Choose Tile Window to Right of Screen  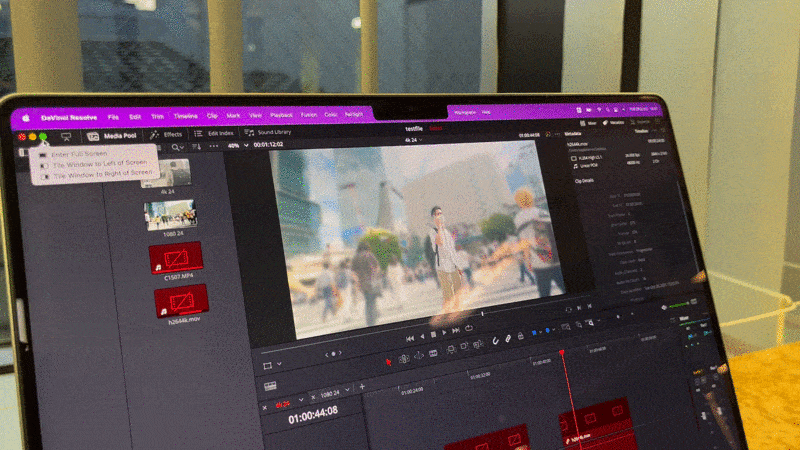[x=97, y=174]
